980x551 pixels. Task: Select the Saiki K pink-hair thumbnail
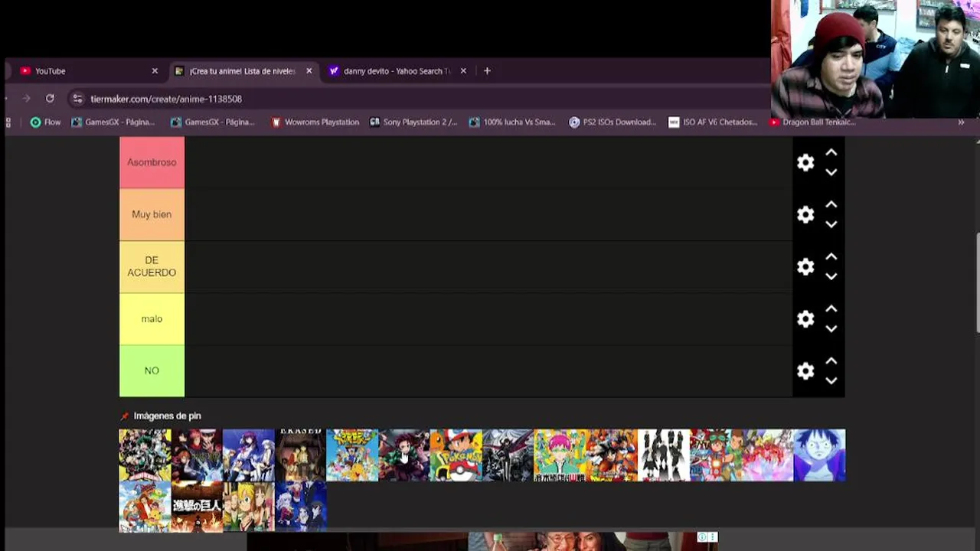click(x=560, y=455)
